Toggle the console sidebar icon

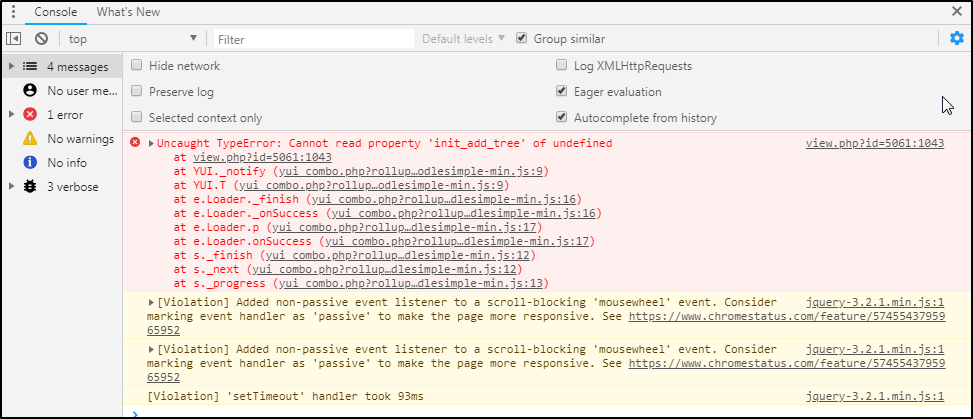pyautogui.click(x=14, y=39)
